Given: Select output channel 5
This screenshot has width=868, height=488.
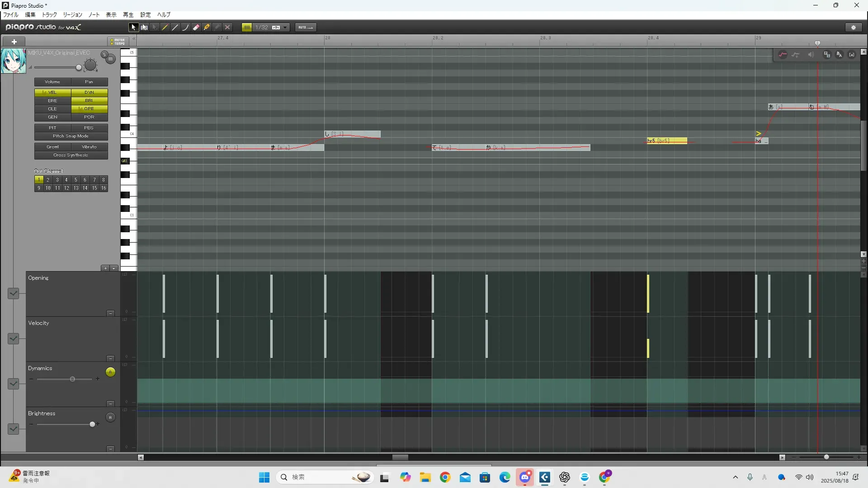Looking at the screenshot, I should coord(75,180).
